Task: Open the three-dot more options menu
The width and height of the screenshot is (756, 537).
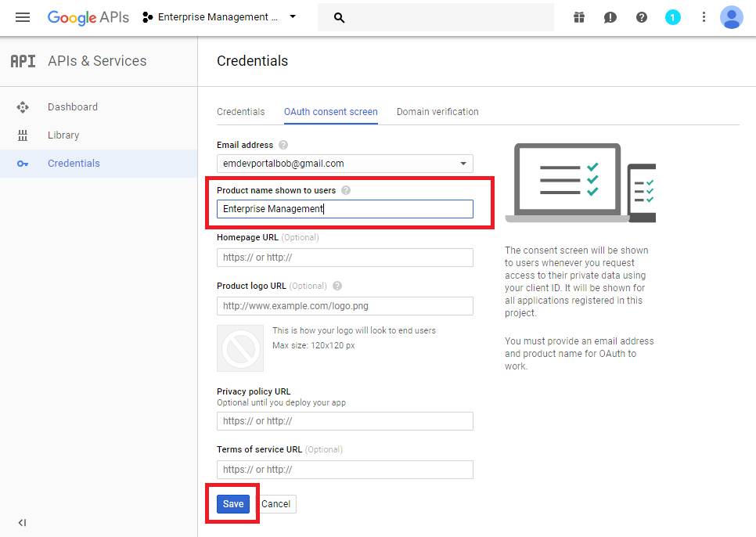Action: click(x=704, y=17)
